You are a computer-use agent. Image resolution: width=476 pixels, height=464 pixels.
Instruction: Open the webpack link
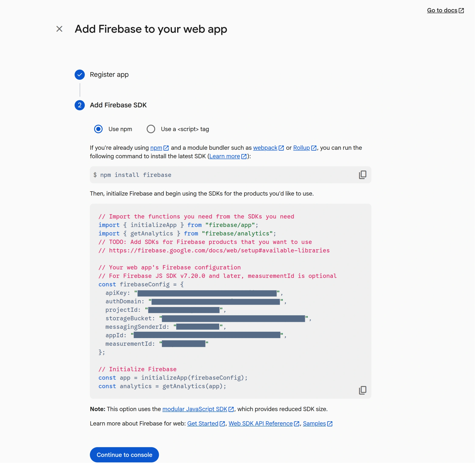click(x=266, y=148)
